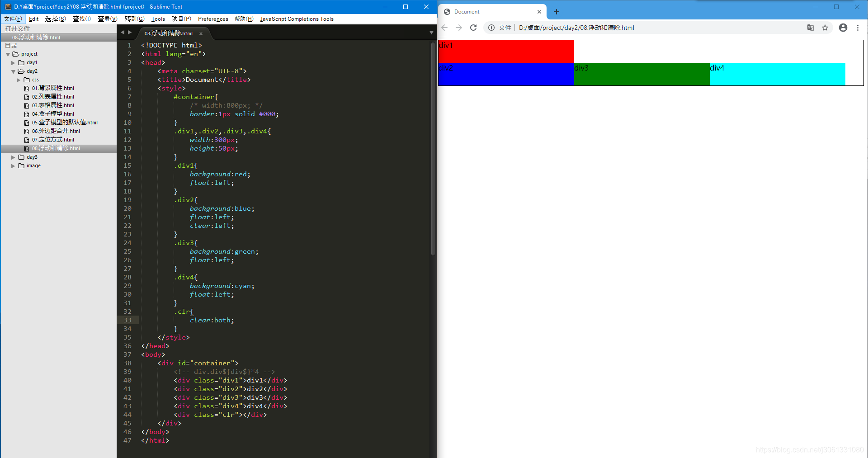This screenshot has height=458, width=868.
Task: Select the Document browser tab
Action: pyautogui.click(x=492, y=12)
